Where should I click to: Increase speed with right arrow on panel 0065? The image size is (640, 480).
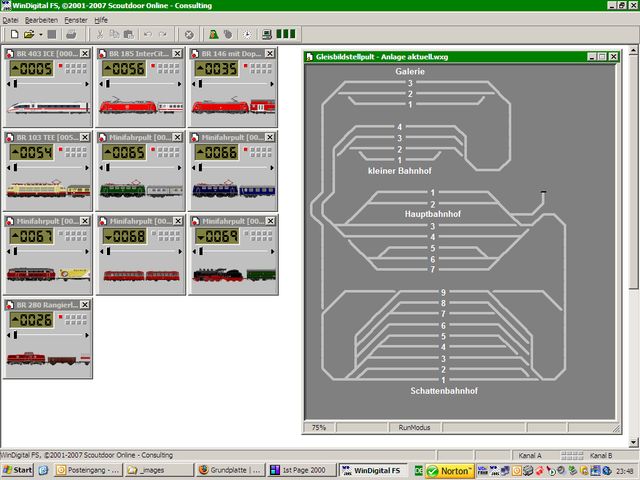[x=180, y=167]
